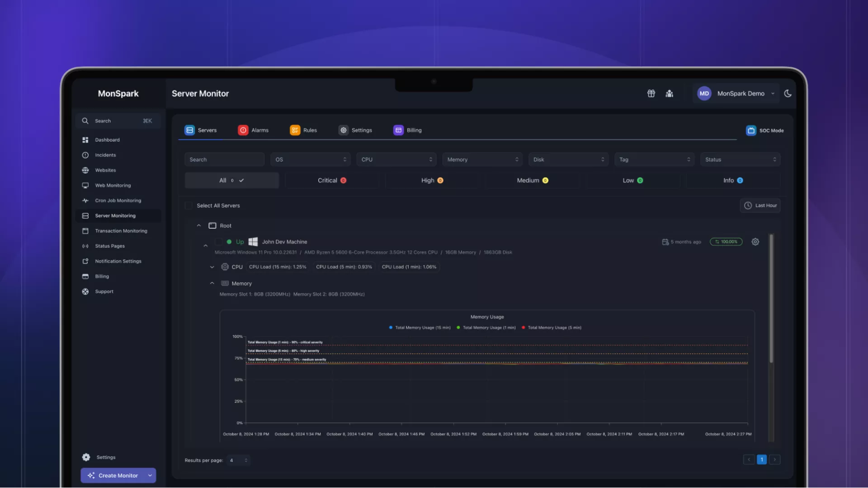
Task: Click the Dashboard sidebar icon
Action: coord(85,140)
